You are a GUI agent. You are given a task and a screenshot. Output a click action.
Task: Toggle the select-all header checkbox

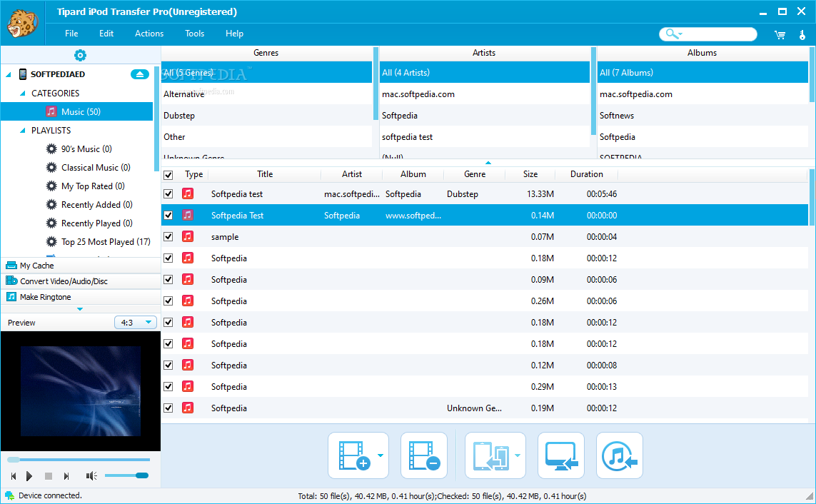pyautogui.click(x=168, y=175)
